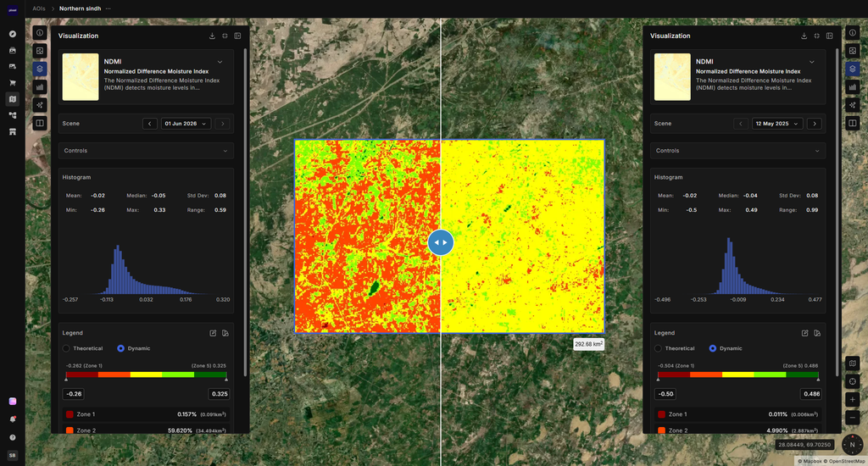Select the map icon in left sidebar
The width and height of the screenshot is (868, 466).
tap(12, 99)
